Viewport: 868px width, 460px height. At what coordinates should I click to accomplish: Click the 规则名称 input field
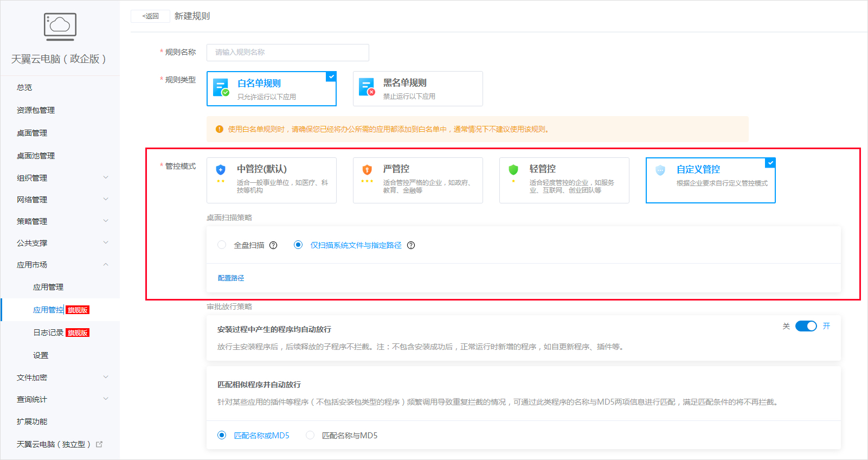(x=288, y=52)
